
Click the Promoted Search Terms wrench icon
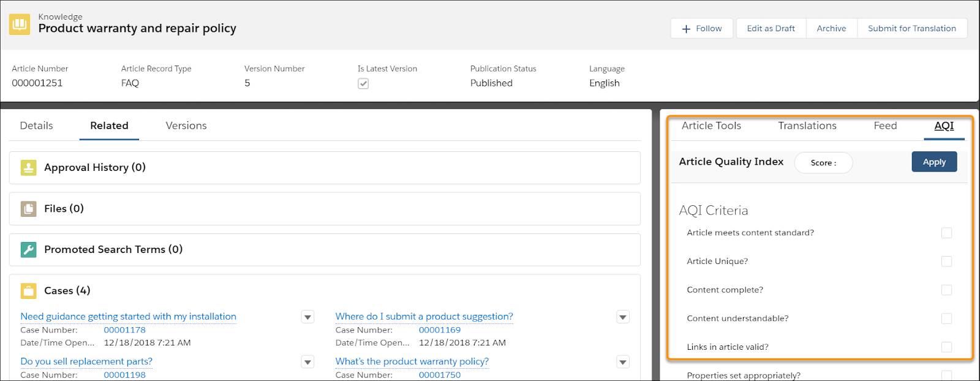pos(28,250)
